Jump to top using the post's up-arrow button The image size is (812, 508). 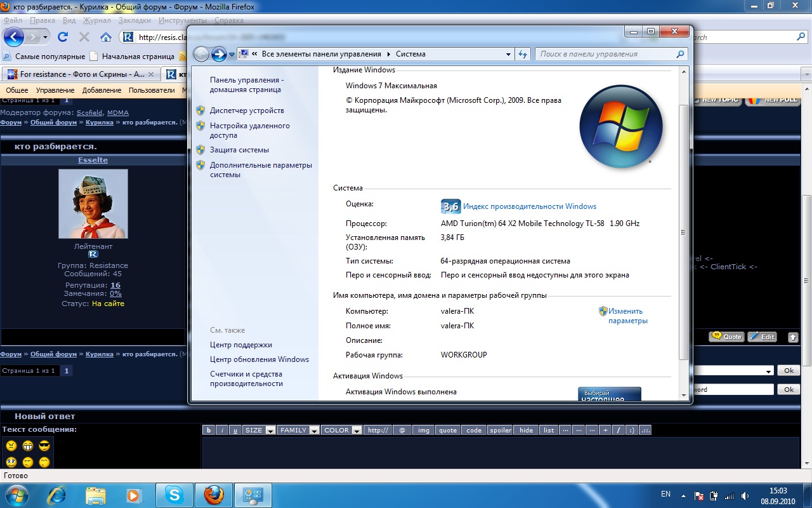tap(793, 337)
